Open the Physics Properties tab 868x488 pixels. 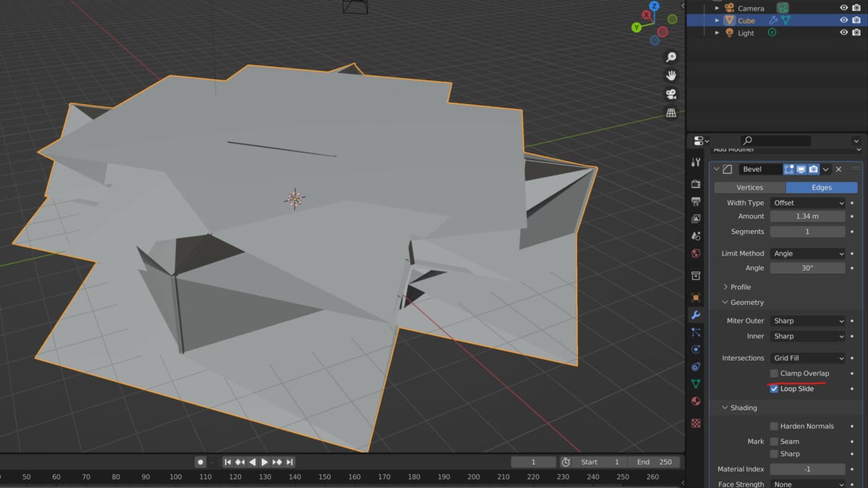tap(695, 349)
